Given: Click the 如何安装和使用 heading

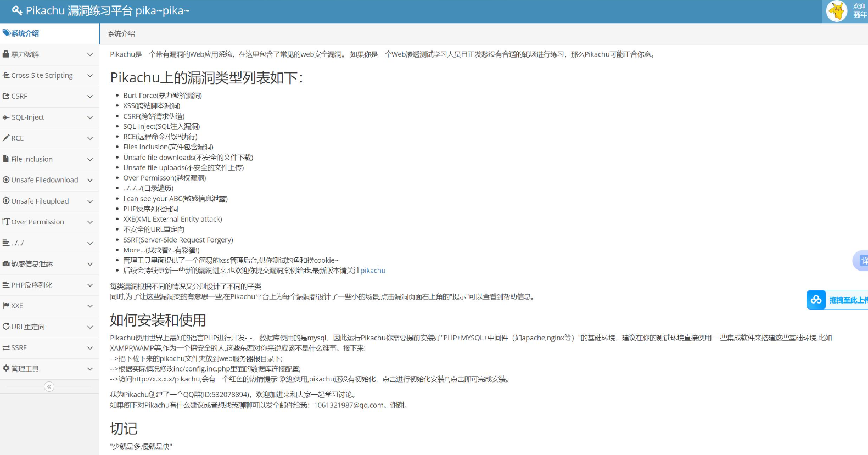Looking at the screenshot, I should click(x=158, y=320).
